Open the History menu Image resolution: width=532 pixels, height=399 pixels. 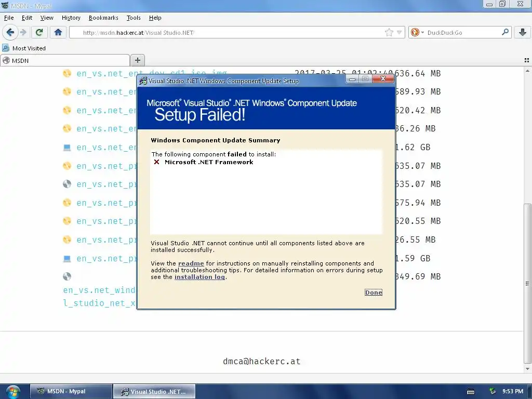coord(71,18)
